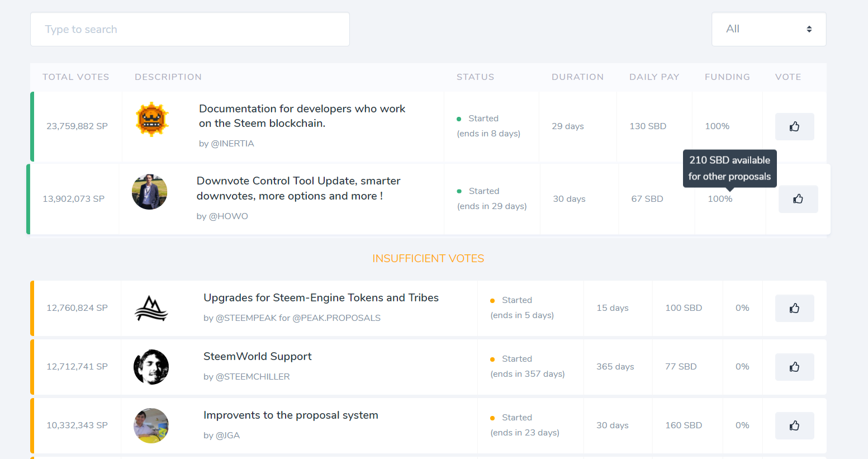The width and height of the screenshot is (868, 459).
Task: Vote for the Documentation for developers proposal
Action: click(794, 126)
